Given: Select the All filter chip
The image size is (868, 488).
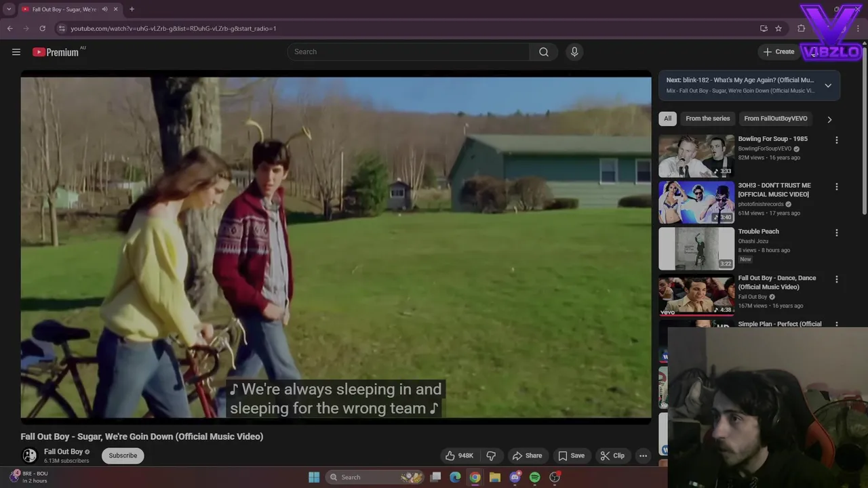Looking at the screenshot, I should 667,119.
